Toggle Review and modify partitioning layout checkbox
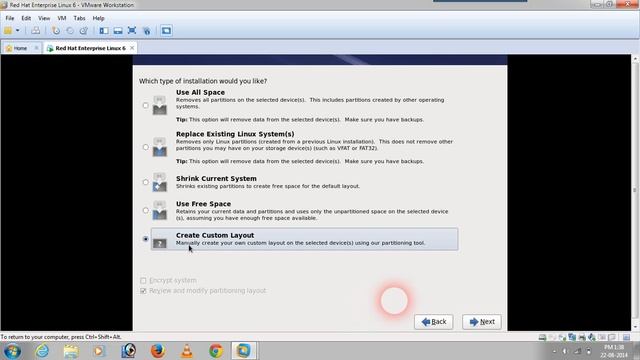 click(x=143, y=291)
